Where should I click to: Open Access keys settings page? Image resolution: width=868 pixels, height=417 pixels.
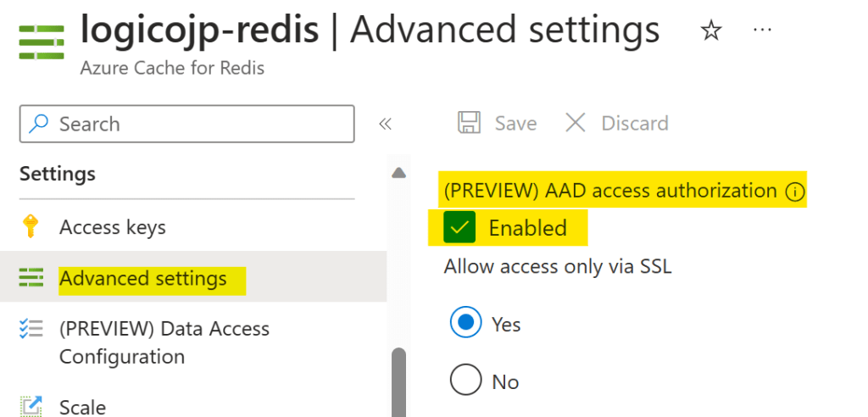112,227
